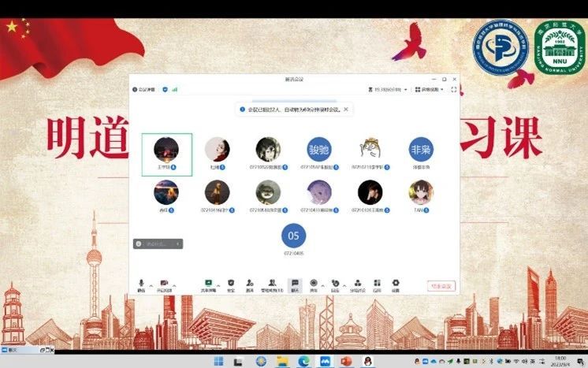Open Breakout Rooms from the toolbar
Image resolution: width=588 pixels, height=368 pixels.
357,284
